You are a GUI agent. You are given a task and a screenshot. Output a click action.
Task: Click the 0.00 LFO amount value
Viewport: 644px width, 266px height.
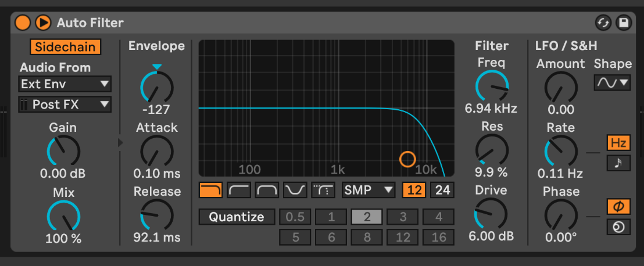coord(561,110)
